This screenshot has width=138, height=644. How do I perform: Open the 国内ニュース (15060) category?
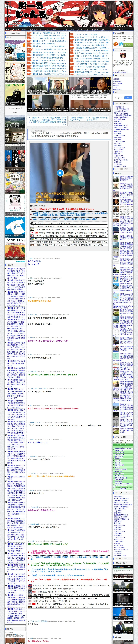(121, 113)
